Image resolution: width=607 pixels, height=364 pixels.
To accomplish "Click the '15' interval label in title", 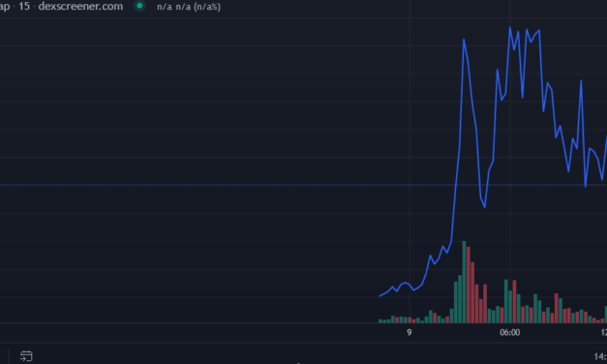I will [24, 6].
